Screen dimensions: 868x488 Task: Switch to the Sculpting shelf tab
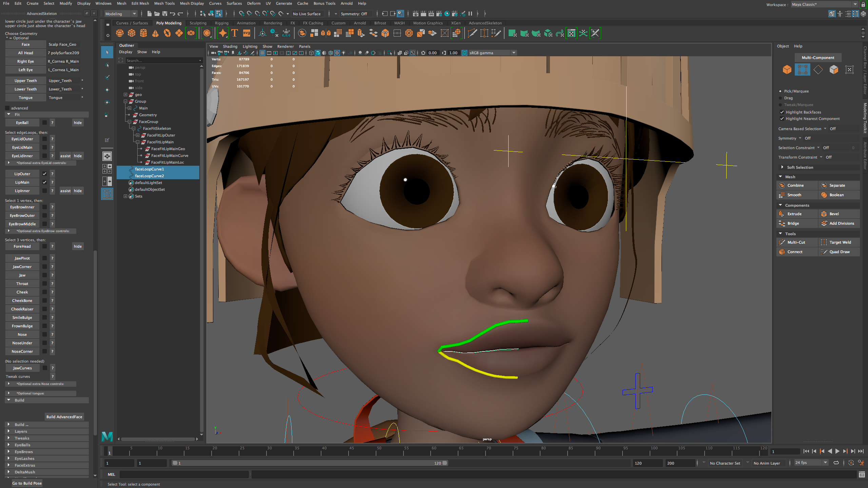pos(198,23)
